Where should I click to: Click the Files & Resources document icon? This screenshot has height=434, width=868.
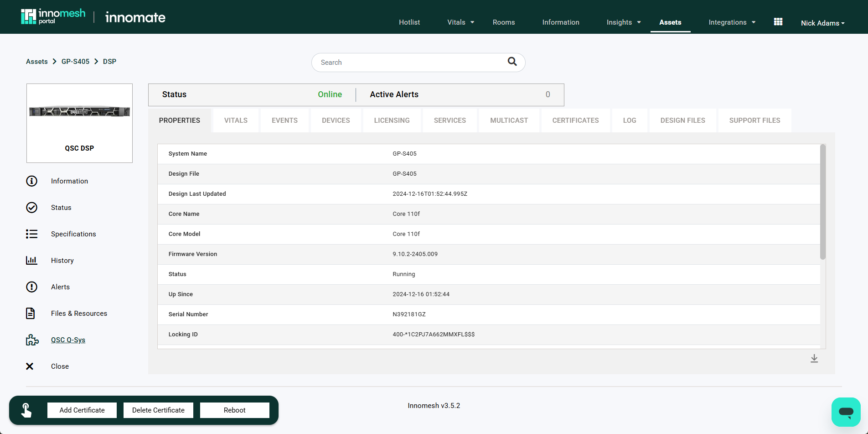(30, 314)
